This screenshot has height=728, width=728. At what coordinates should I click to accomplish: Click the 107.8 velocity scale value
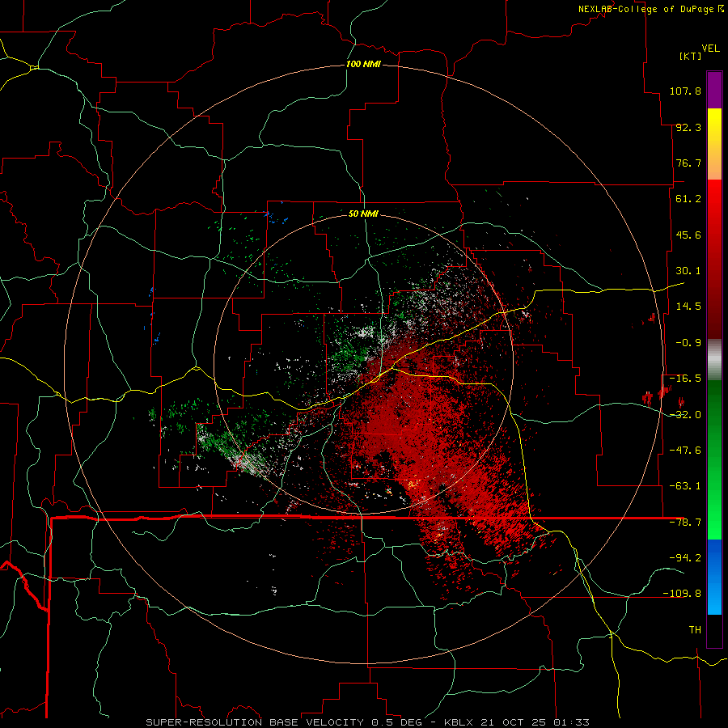click(685, 91)
